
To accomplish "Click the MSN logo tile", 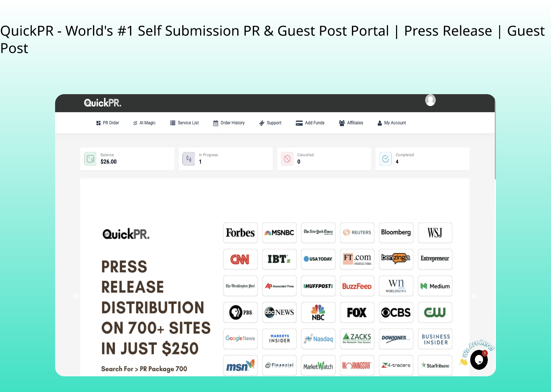I will (240, 366).
